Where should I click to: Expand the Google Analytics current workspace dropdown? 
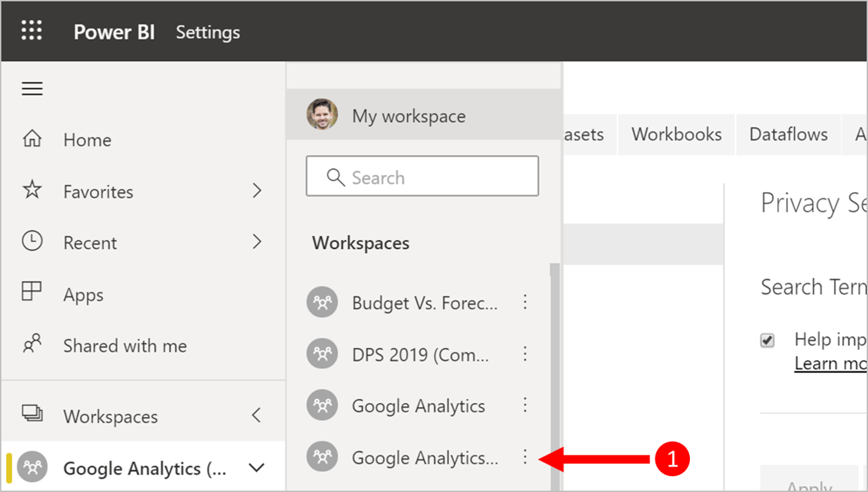point(257,468)
